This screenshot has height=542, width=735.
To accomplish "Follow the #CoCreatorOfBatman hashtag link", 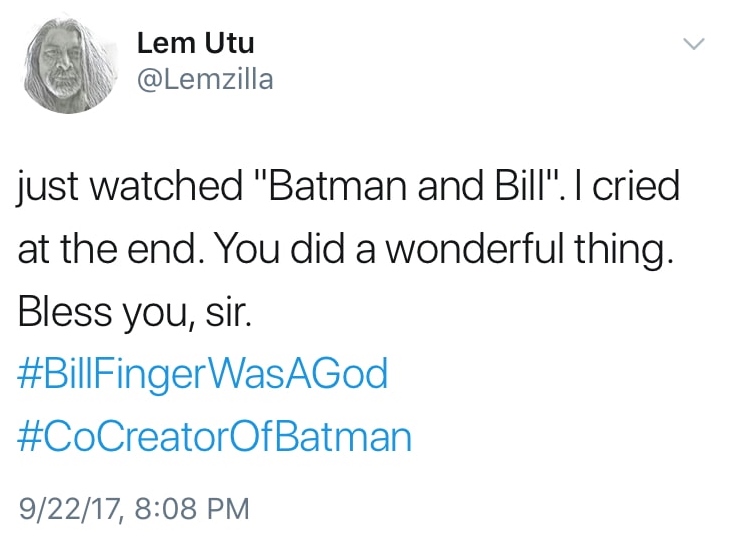I will click(215, 437).
